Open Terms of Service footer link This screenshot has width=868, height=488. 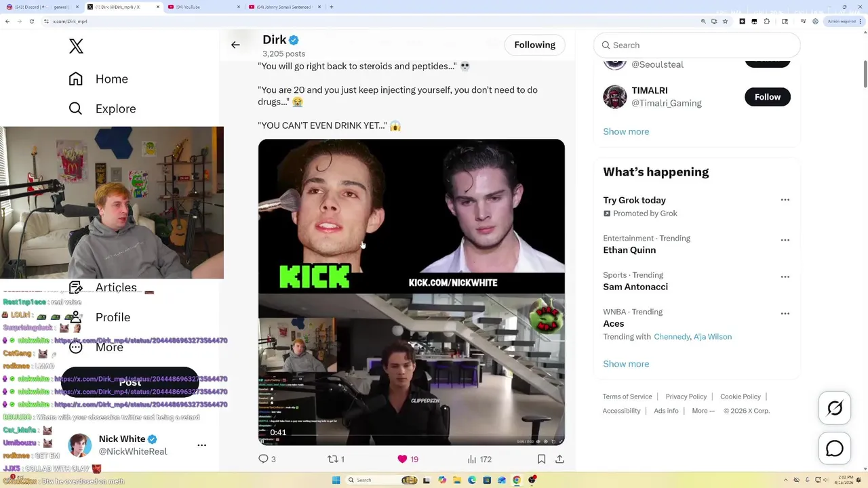(627, 396)
